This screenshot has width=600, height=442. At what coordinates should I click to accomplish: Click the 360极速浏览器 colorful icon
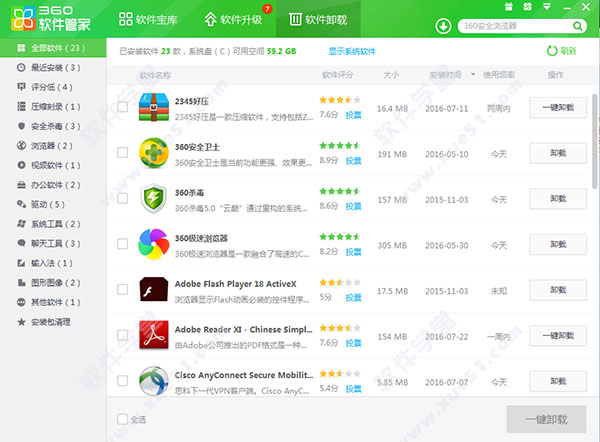tap(154, 244)
